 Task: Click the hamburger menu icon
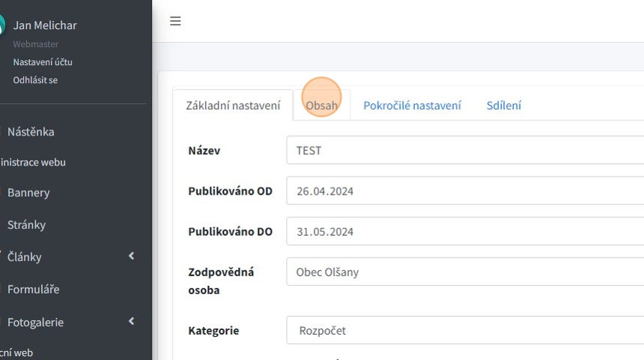(175, 21)
